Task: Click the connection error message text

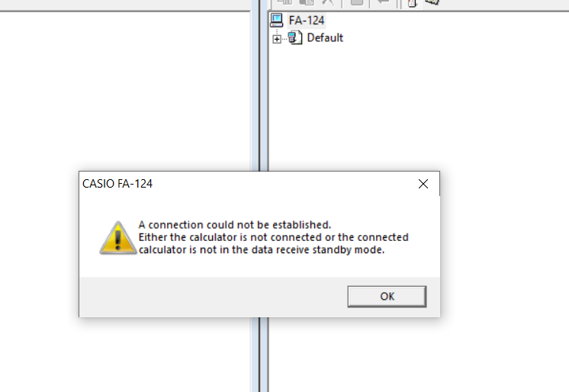Action: click(273, 237)
